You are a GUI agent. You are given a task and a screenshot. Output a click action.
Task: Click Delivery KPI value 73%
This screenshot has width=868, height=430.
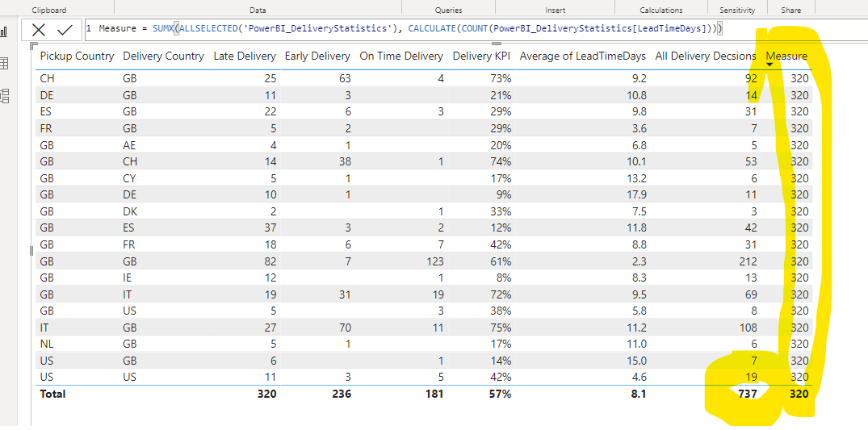pyautogui.click(x=501, y=78)
